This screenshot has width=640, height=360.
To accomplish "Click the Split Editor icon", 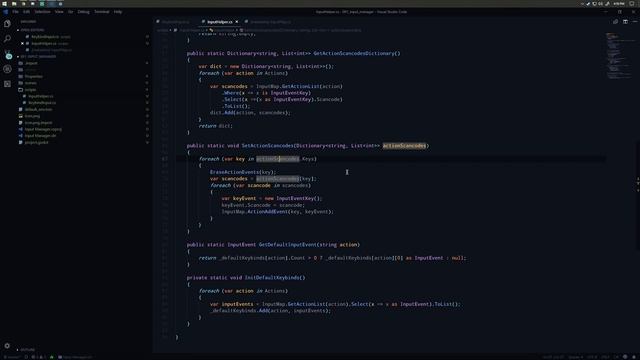I will [x=625, y=22].
